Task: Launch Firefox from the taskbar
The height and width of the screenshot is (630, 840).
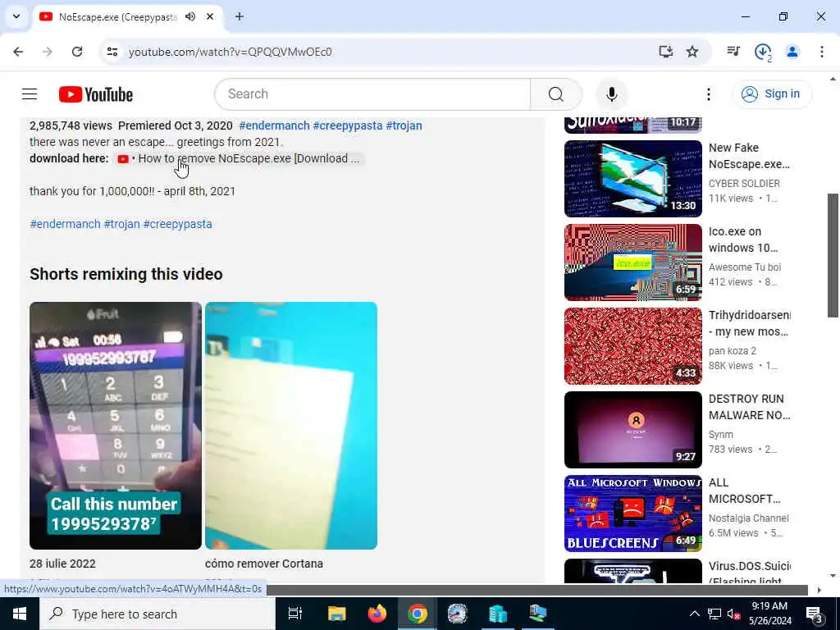Action: pos(377,614)
